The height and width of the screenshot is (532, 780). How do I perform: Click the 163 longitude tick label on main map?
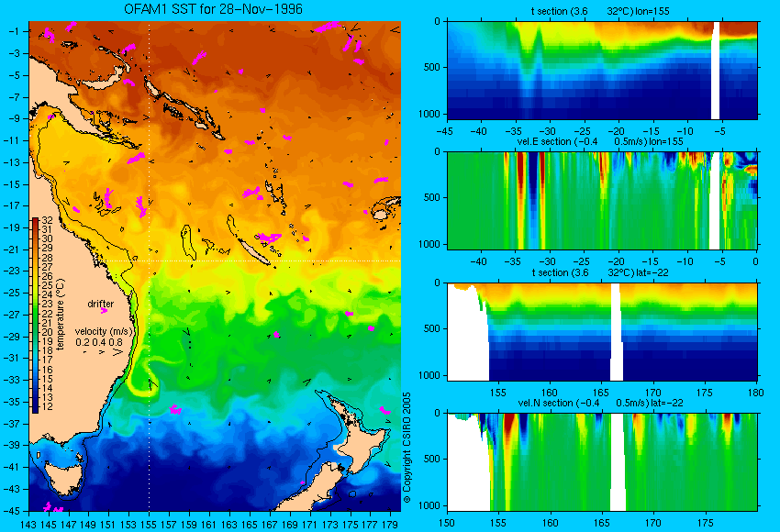(229, 524)
